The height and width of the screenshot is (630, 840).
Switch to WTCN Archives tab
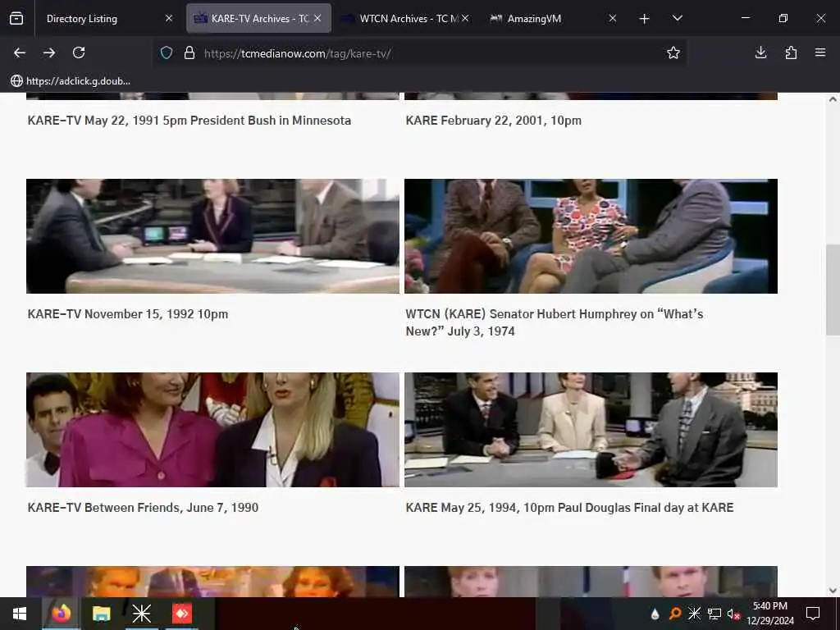(x=406, y=18)
